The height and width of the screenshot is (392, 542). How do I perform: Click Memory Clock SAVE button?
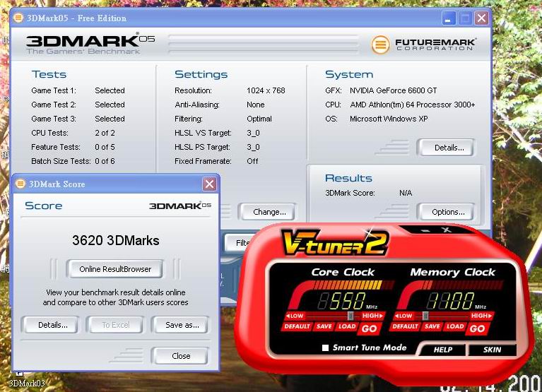pyautogui.click(x=432, y=326)
